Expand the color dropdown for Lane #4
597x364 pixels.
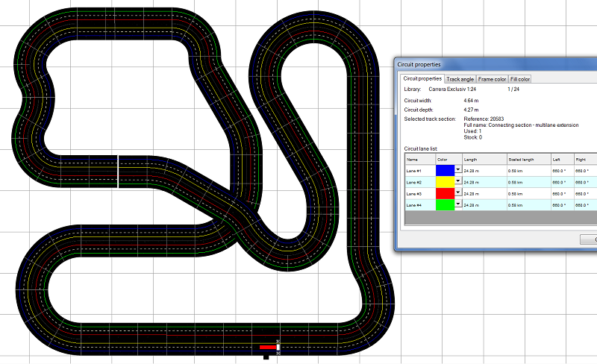coord(457,204)
